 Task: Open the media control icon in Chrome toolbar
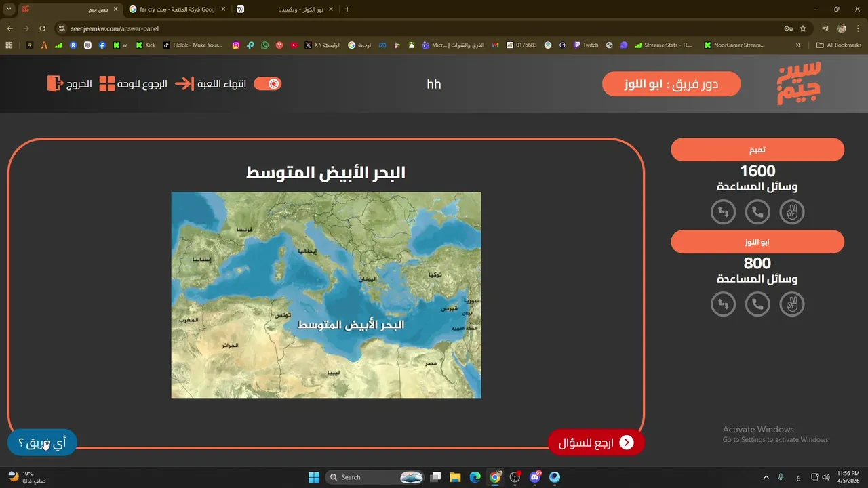[x=825, y=28]
